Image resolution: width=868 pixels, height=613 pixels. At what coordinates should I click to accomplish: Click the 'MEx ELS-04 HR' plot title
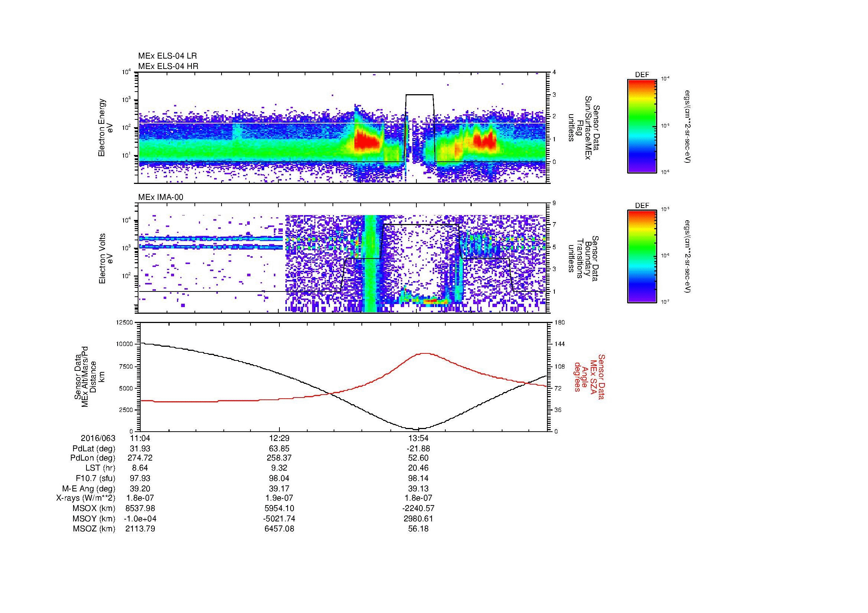[x=168, y=66]
